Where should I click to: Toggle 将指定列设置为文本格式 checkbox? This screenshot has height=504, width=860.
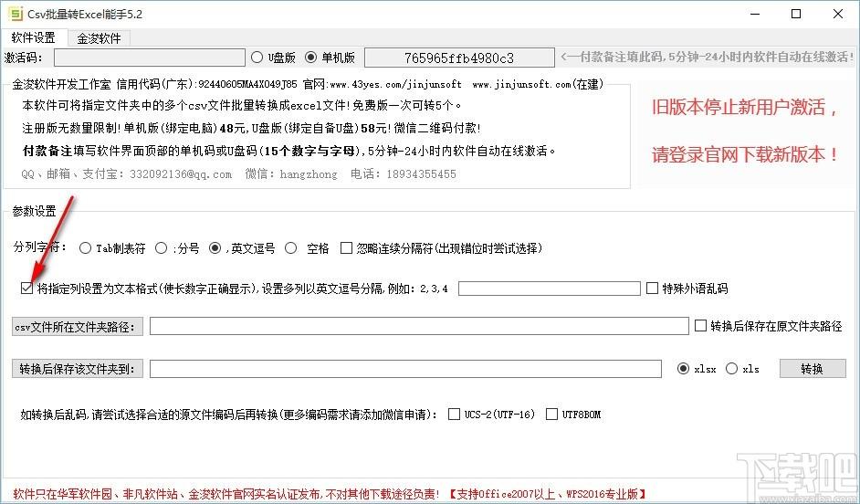coord(26,289)
